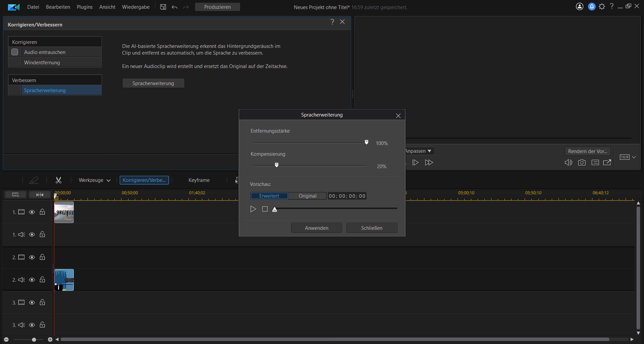Click preview volume speaker icon
This screenshot has width=644, height=344.
coord(568,162)
